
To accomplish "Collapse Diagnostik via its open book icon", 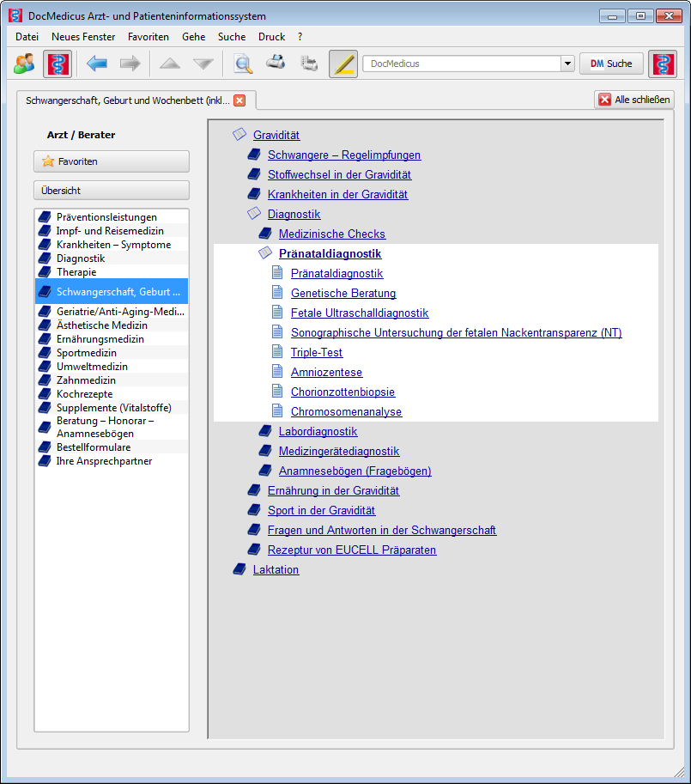I will coord(254,213).
